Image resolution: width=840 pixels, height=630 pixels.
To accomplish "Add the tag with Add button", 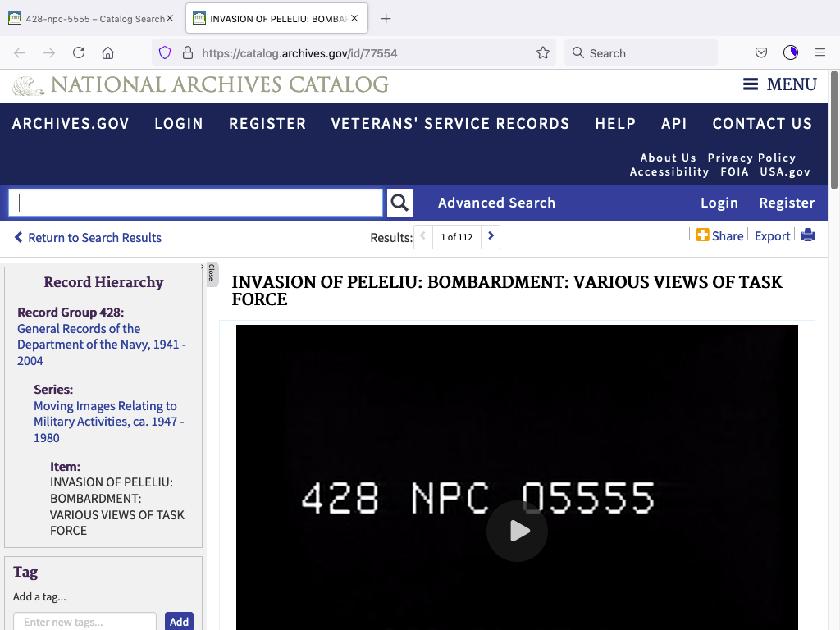I will pyautogui.click(x=179, y=621).
